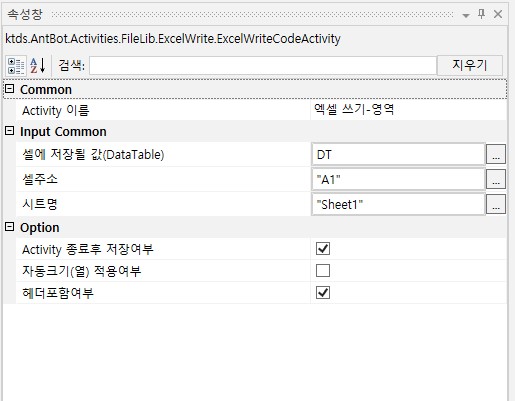Close the 속성창 properties panel
The height and width of the screenshot is (401, 515).
pyautogui.click(x=498, y=14)
